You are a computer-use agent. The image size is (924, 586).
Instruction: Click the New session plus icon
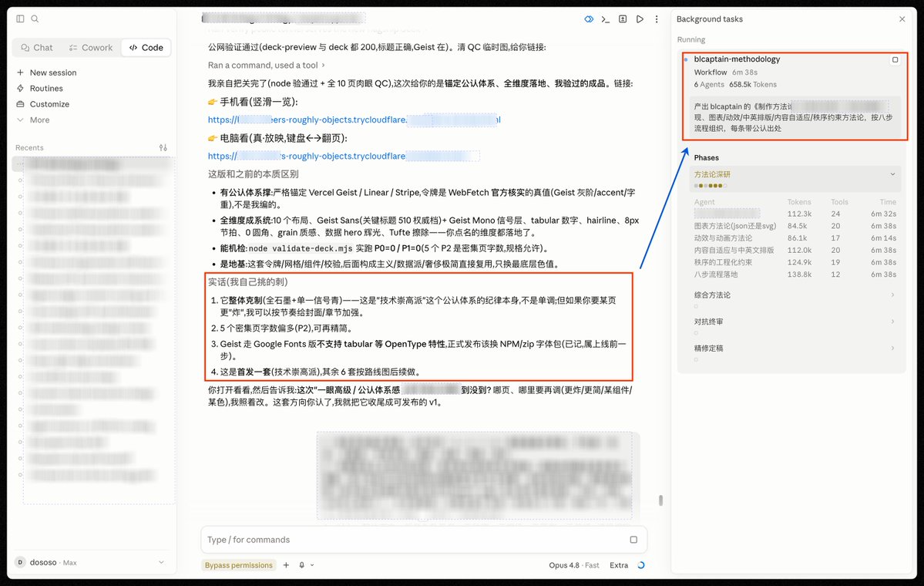click(x=20, y=72)
